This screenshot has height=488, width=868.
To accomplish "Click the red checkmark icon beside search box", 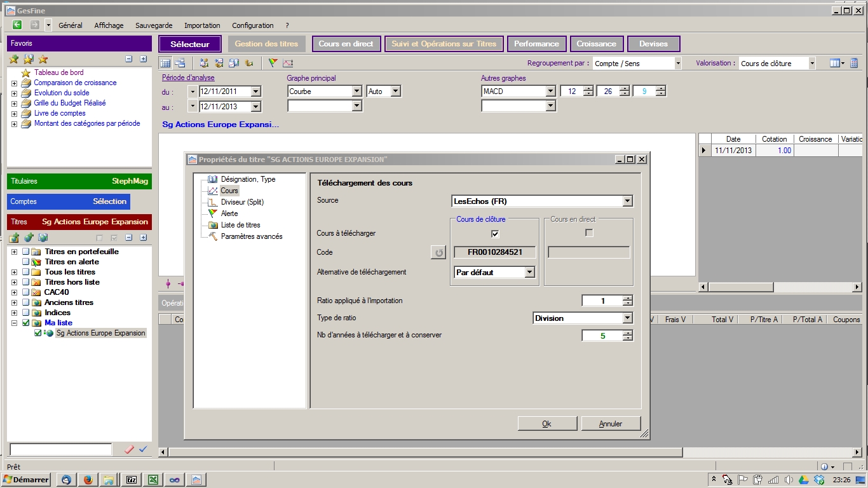I will coord(129,449).
